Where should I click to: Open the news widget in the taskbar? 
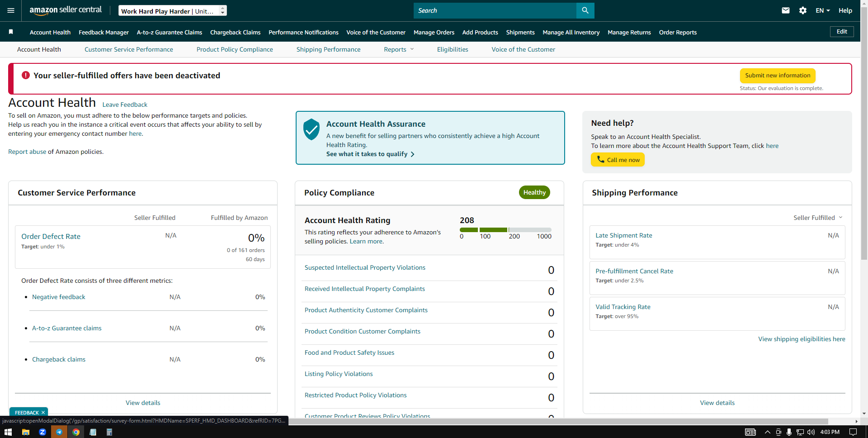coord(750,432)
